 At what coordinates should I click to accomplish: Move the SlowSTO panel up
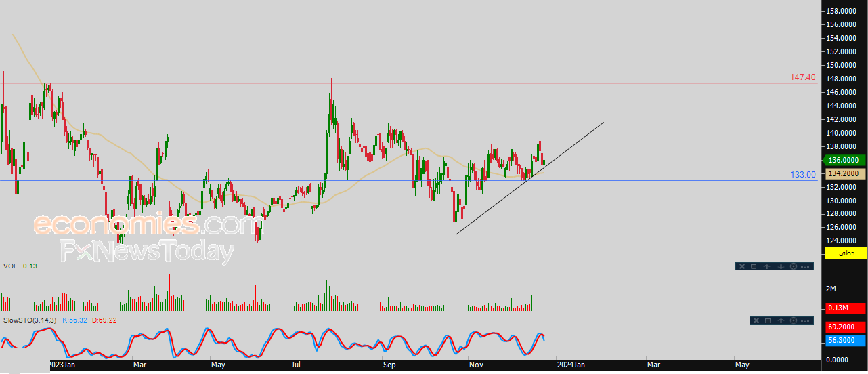(x=781, y=320)
